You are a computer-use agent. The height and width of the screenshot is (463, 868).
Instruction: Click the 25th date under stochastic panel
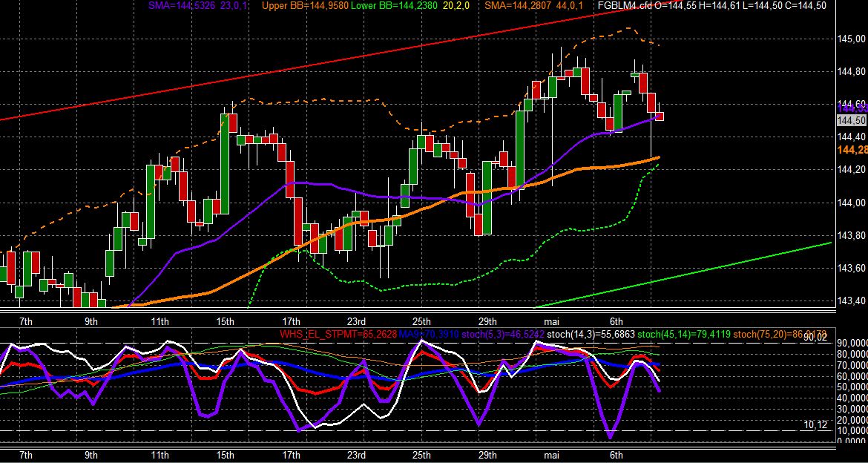point(422,456)
